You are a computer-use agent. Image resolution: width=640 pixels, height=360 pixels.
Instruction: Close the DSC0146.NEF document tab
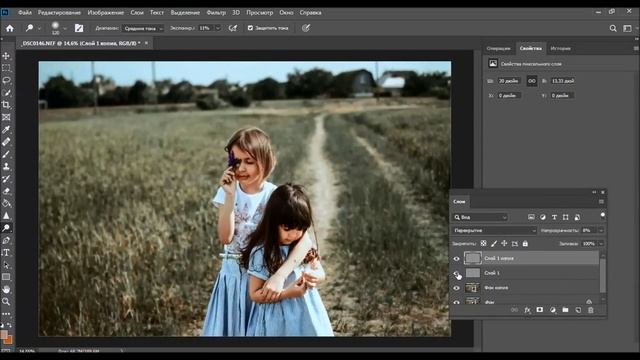pos(146,43)
